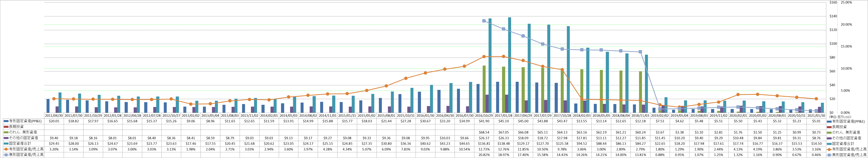Select the $34.99 PP&E cell
The height and width of the screenshot is (158, 868).
[x=464, y=121]
